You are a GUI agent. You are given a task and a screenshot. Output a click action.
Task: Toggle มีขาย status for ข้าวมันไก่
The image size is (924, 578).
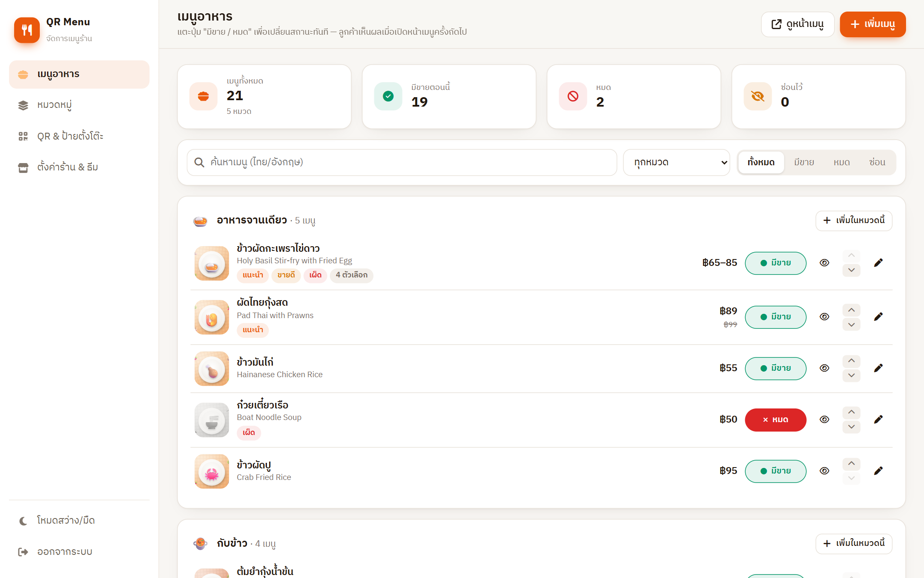776,368
